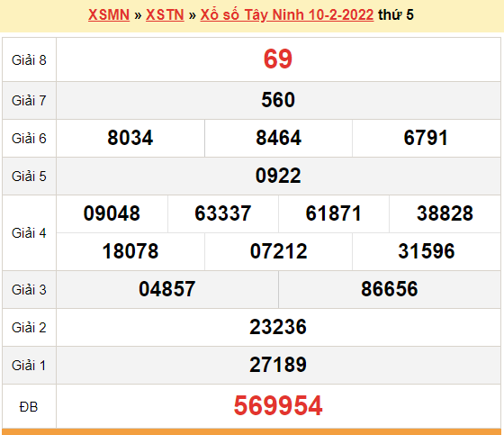Image resolution: width=504 pixels, height=435 pixels.
Task: Select Giải 4 number 38828
Action: point(445,213)
